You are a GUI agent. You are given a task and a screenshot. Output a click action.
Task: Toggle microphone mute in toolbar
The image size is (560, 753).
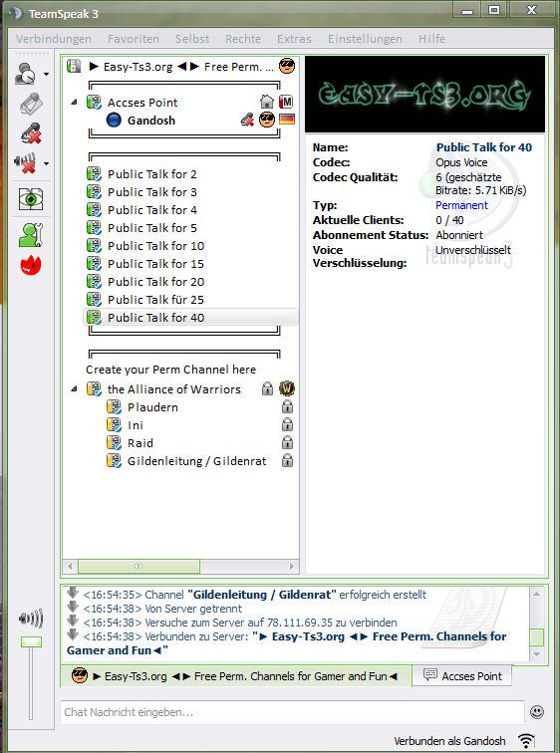[31, 133]
